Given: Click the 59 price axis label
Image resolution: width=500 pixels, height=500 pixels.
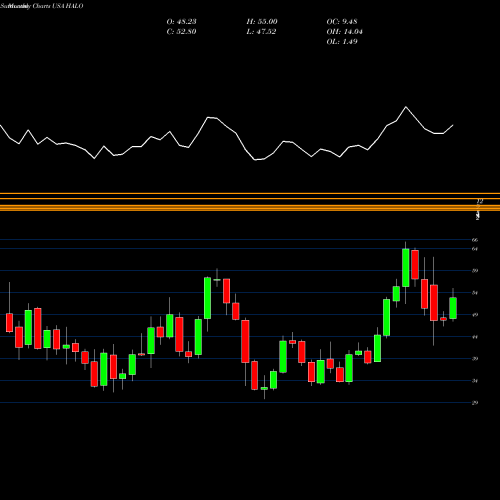Looking at the screenshot, I should [x=475, y=270].
